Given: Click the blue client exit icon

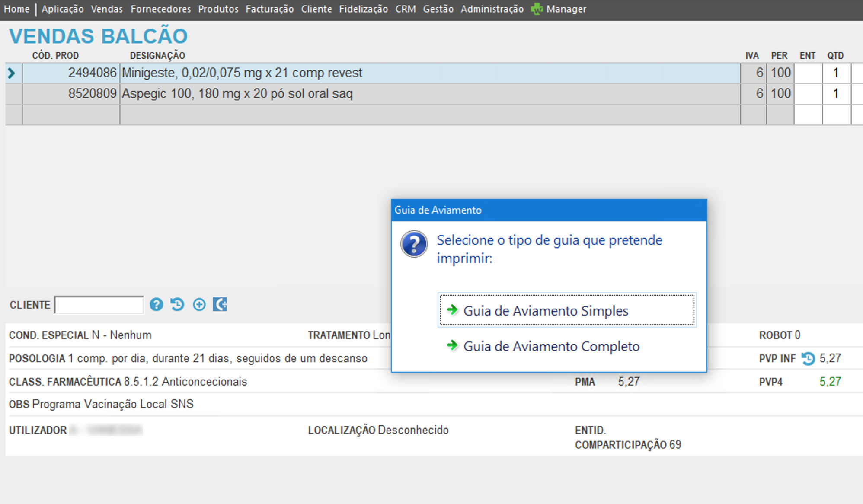Looking at the screenshot, I should pyautogui.click(x=220, y=305).
